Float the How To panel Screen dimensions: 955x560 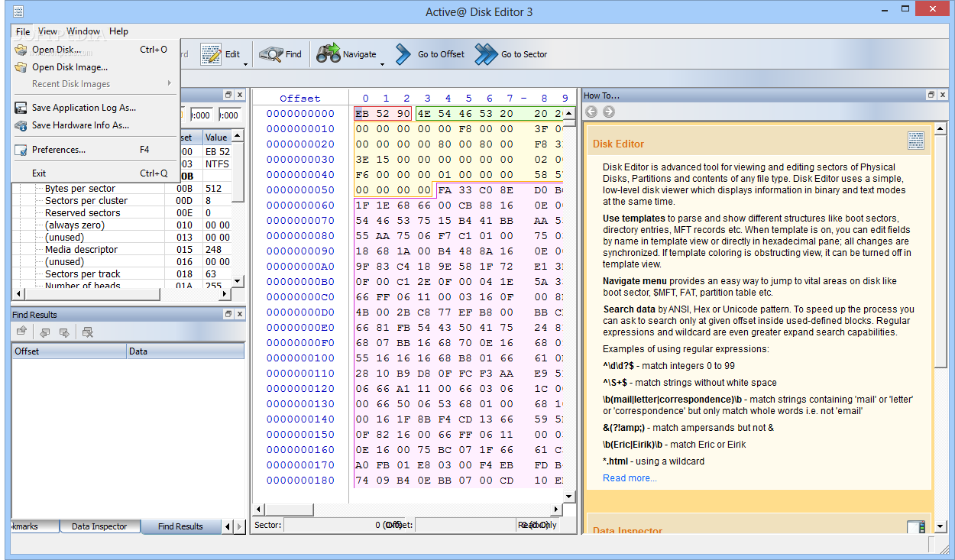931,95
